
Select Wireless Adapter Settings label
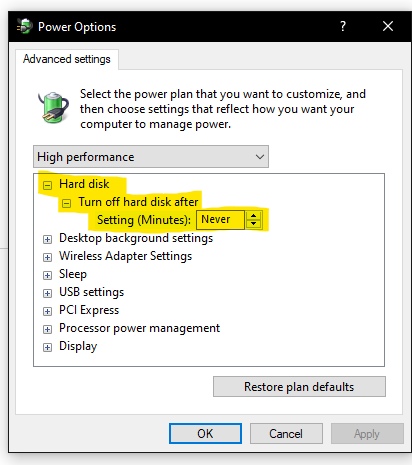[x=126, y=256]
